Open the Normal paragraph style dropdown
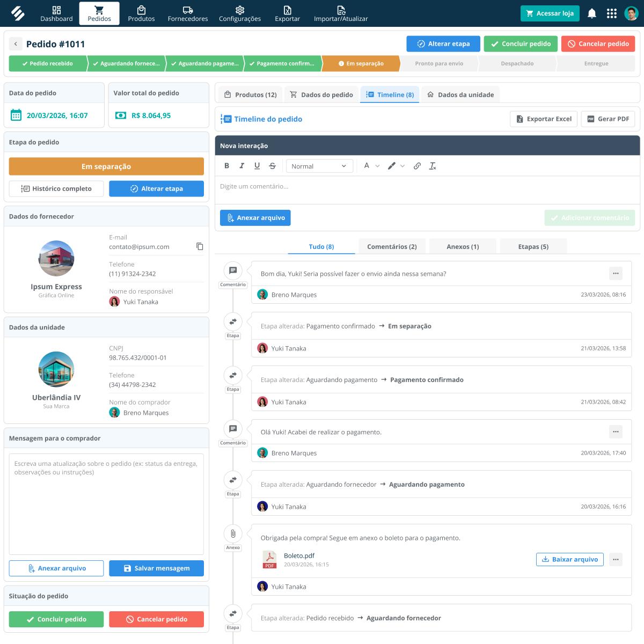This screenshot has width=644, height=644. pos(319,166)
